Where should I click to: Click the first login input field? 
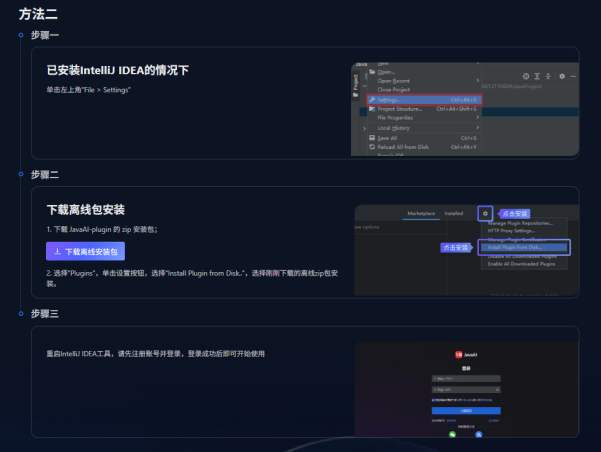[466, 379]
